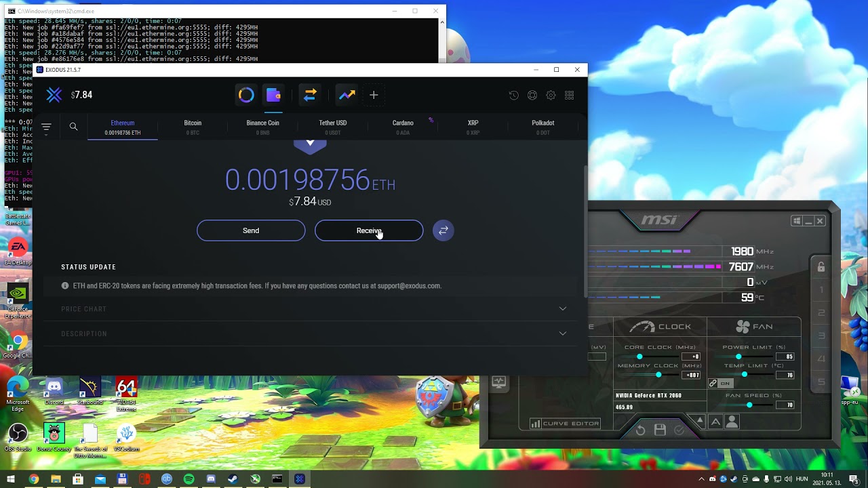Viewport: 868px width, 488px height.
Task: Reset Afterburner settings with the reset arrow
Action: coord(640,430)
